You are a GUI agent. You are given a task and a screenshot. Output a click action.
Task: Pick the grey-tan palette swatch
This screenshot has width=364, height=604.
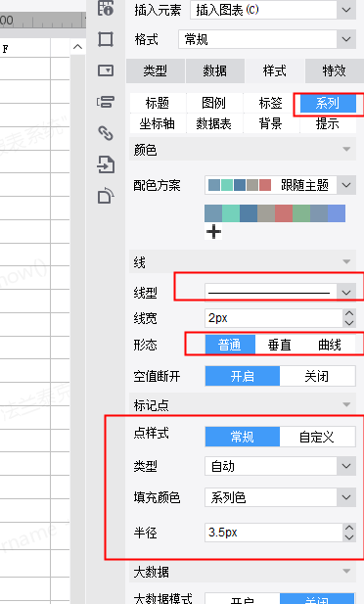[266, 213]
